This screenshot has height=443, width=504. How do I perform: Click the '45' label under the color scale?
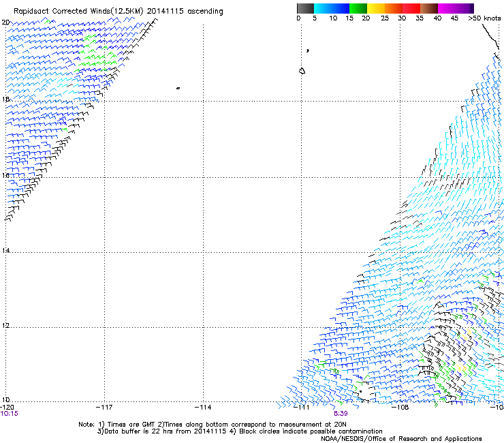click(x=454, y=18)
